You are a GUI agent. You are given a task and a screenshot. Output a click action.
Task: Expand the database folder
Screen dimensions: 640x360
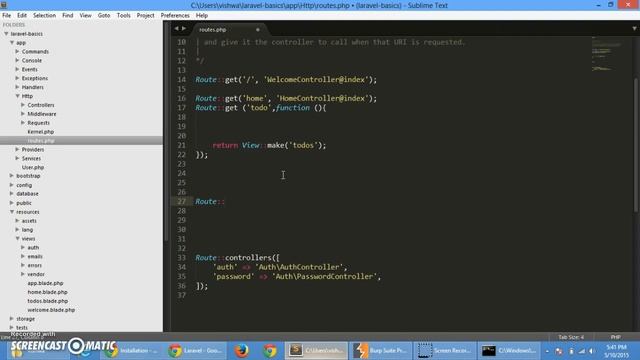point(12,194)
